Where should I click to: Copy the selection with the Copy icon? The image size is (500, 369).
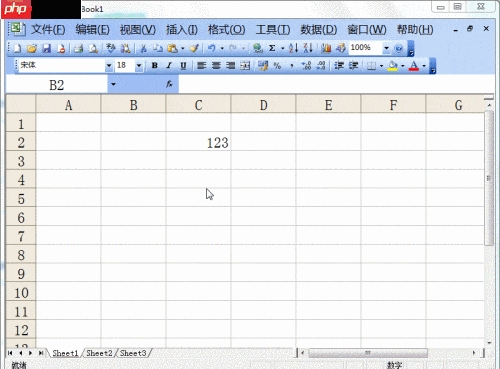[158, 49]
